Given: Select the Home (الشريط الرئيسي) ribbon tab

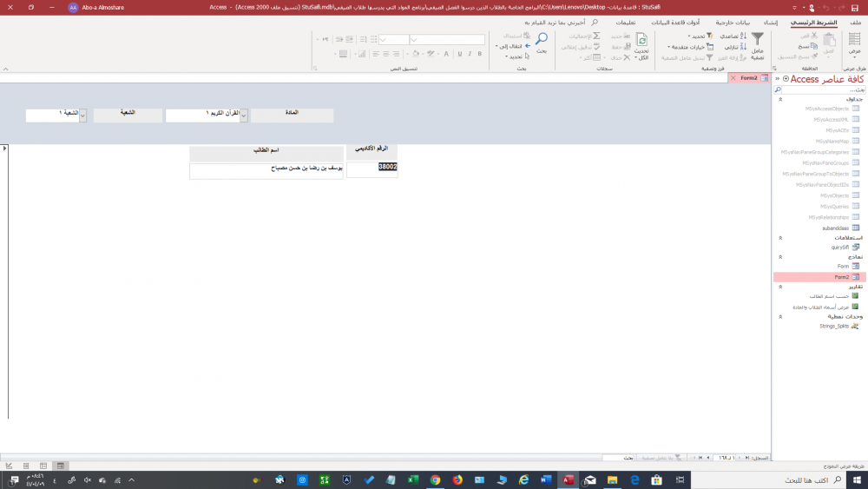Looking at the screenshot, I should click(x=814, y=23).
